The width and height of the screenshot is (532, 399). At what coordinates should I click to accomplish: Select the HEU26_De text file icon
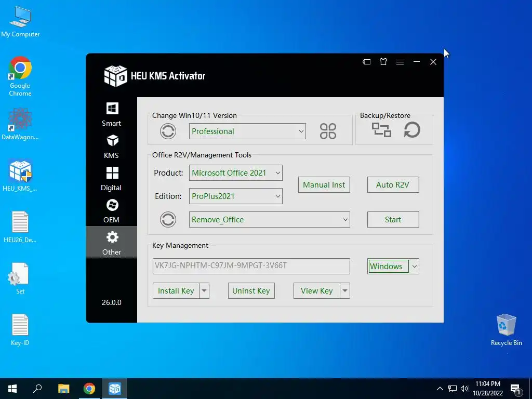[x=20, y=227]
